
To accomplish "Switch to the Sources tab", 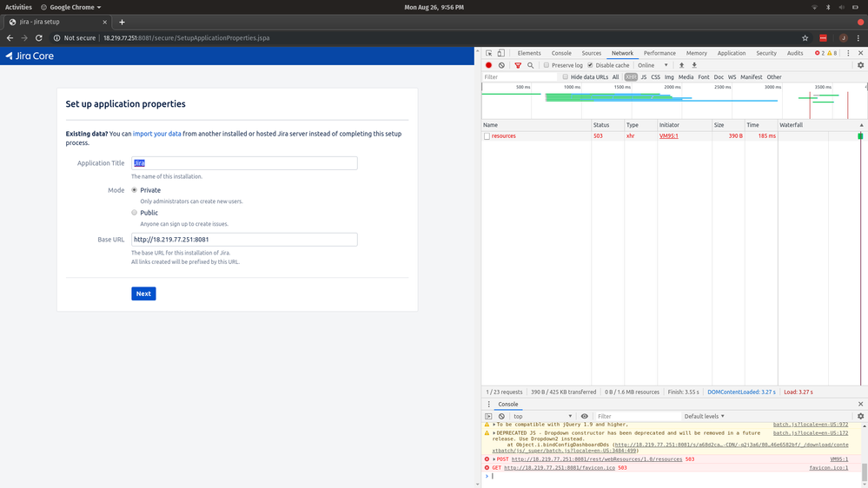I will [591, 53].
